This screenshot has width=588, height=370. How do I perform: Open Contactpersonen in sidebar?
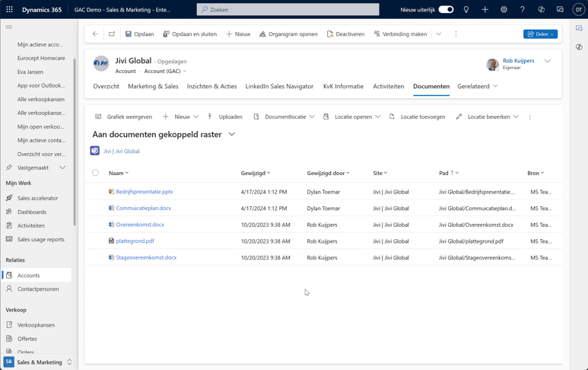coord(38,289)
